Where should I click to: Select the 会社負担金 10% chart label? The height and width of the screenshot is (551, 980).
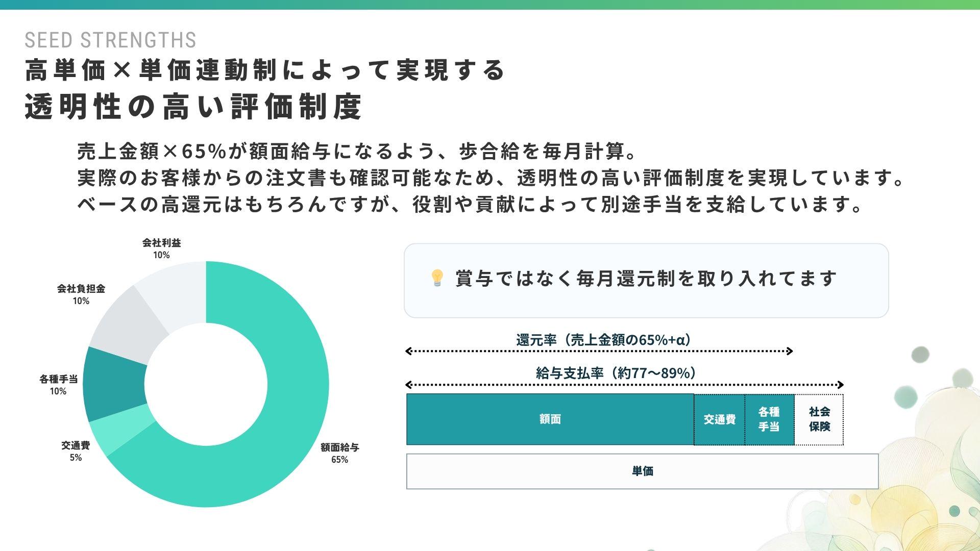tap(81, 294)
